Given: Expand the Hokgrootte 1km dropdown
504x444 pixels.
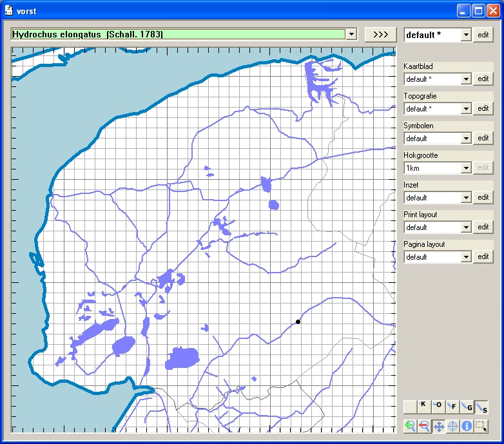Looking at the screenshot, I should [467, 168].
